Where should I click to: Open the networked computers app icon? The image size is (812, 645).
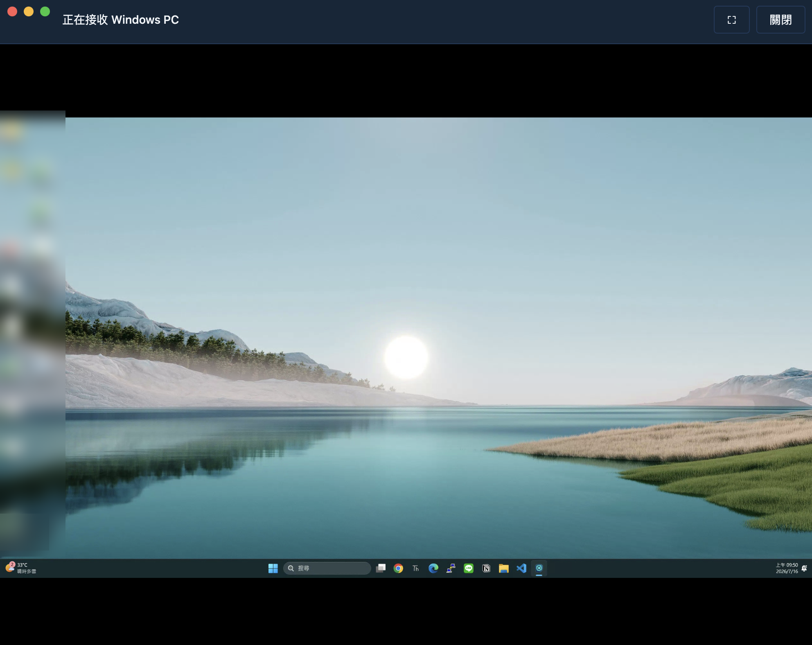pyautogui.click(x=451, y=568)
